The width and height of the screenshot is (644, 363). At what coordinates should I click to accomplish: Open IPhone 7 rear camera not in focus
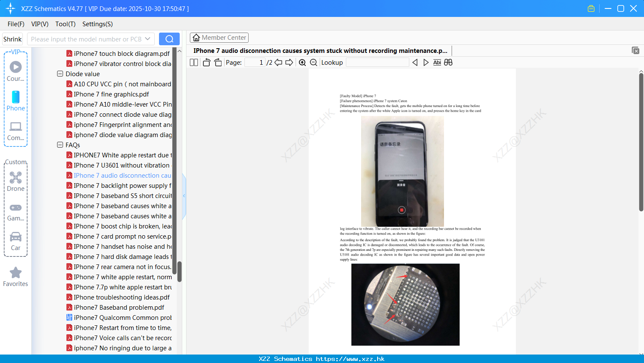[123, 267]
